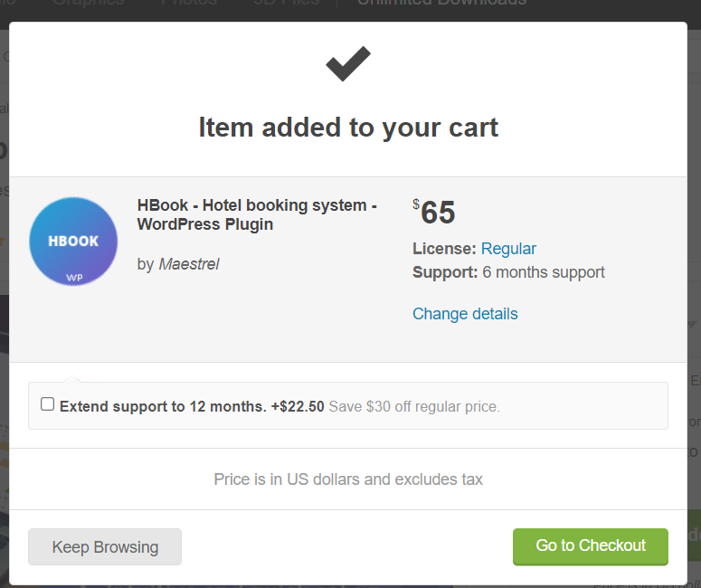Open the dimmed Photos tab
The height and width of the screenshot is (588, 701).
[188, 4]
